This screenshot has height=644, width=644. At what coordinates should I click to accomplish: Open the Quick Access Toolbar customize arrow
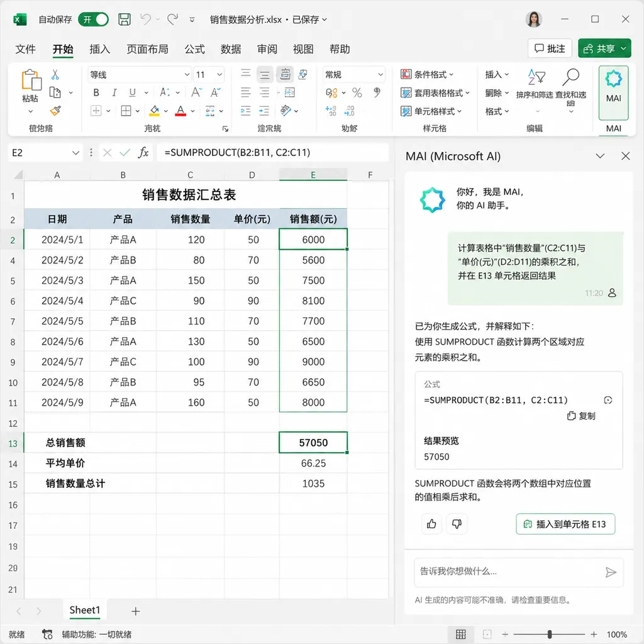pyautogui.click(x=192, y=19)
